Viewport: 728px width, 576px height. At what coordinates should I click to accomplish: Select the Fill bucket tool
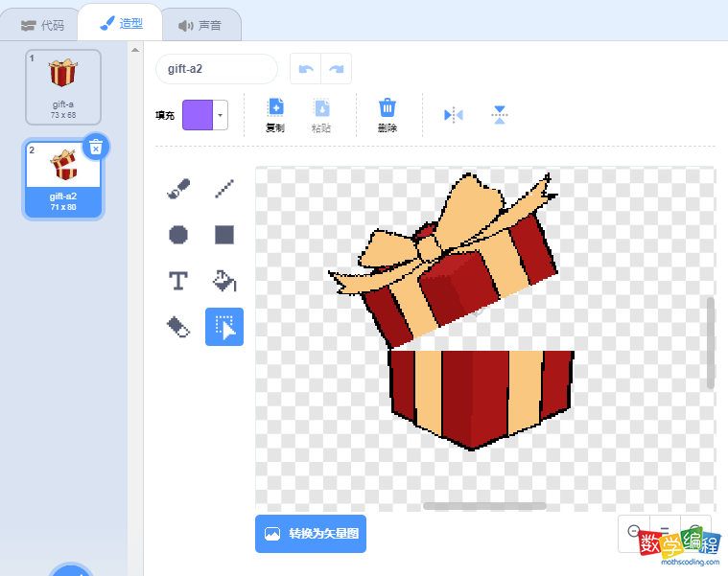point(224,280)
